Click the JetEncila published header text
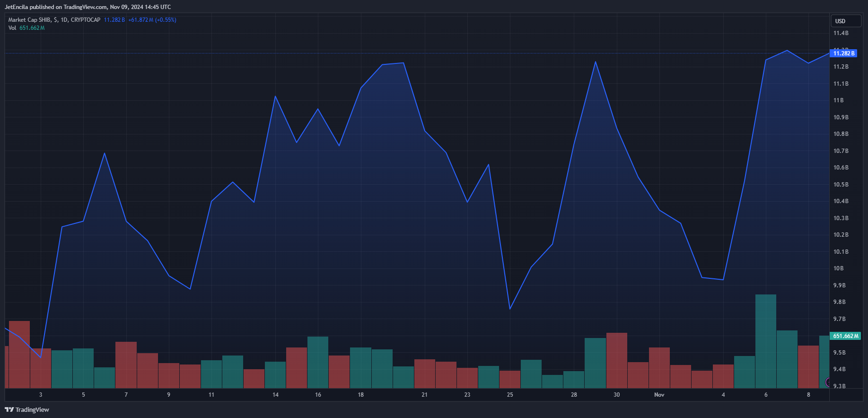The image size is (868, 418). click(x=88, y=7)
